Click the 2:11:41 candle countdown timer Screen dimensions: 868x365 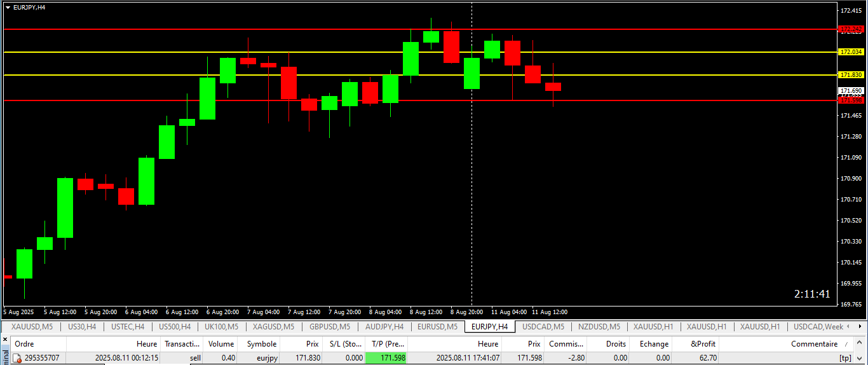pyautogui.click(x=812, y=294)
